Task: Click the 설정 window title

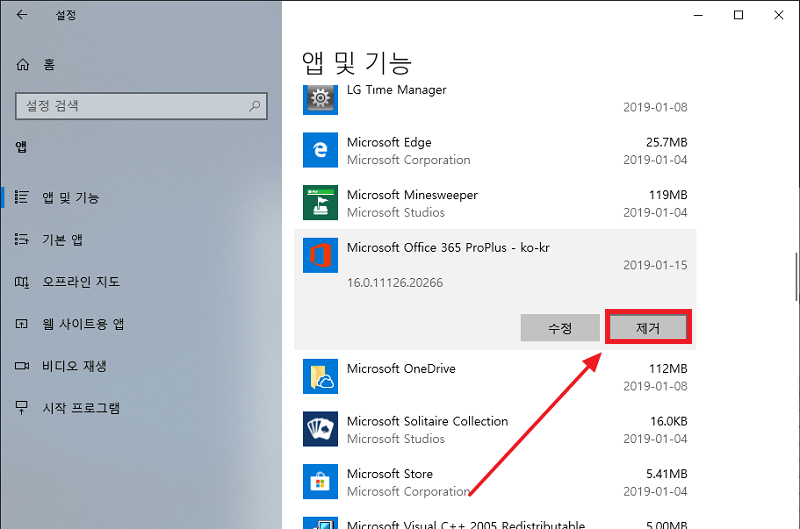Action: [65, 15]
